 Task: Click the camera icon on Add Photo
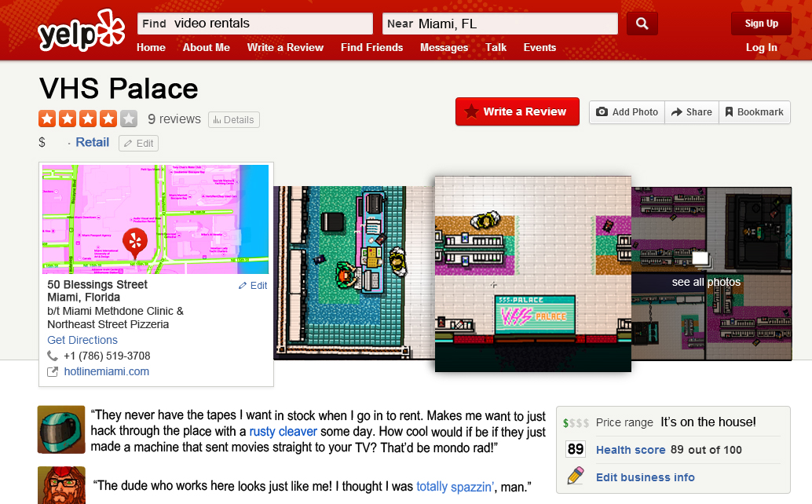pyautogui.click(x=602, y=111)
